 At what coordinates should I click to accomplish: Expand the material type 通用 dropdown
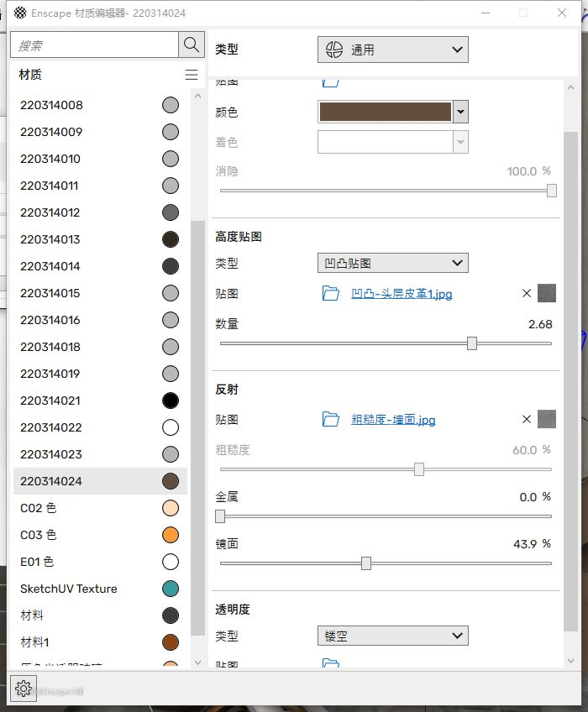tap(392, 50)
